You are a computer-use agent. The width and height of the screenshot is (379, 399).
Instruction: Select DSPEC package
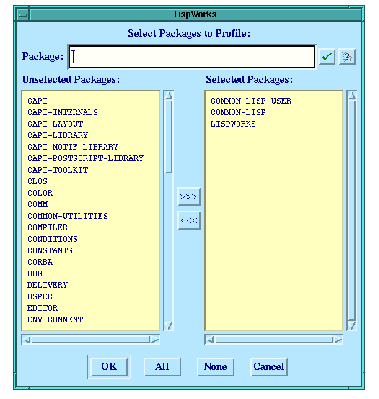coord(40,296)
